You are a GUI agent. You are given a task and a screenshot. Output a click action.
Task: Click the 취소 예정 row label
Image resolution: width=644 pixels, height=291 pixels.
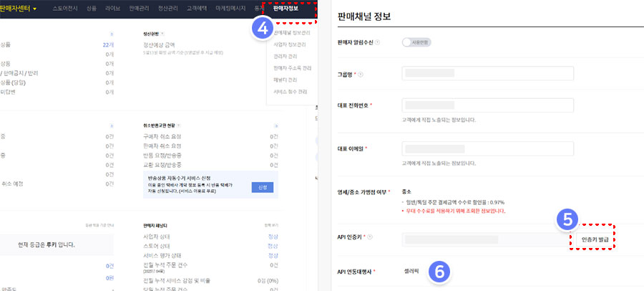[12, 184]
